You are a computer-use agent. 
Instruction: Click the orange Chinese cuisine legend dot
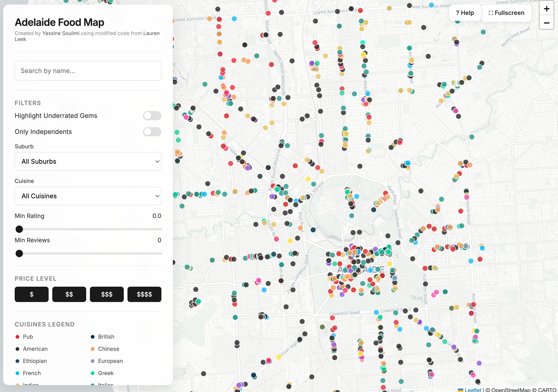pos(93,349)
